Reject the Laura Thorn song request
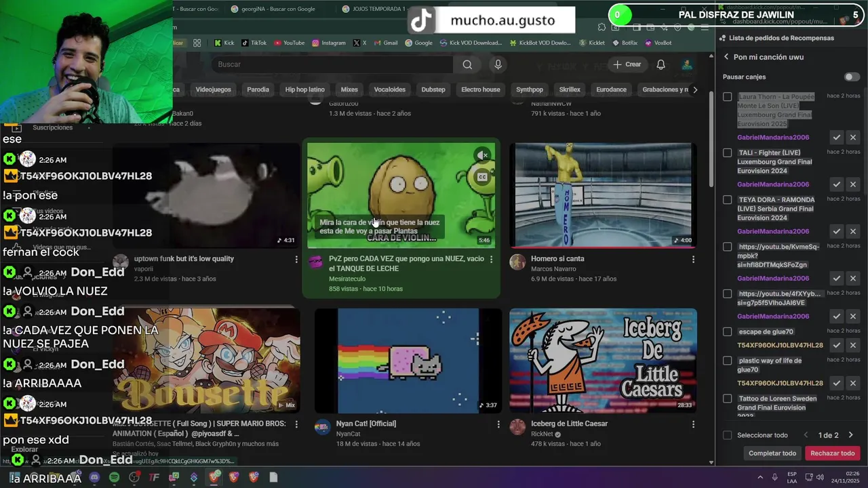Viewport: 868px width, 488px height. pyautogui.click(x=853, y=138)
